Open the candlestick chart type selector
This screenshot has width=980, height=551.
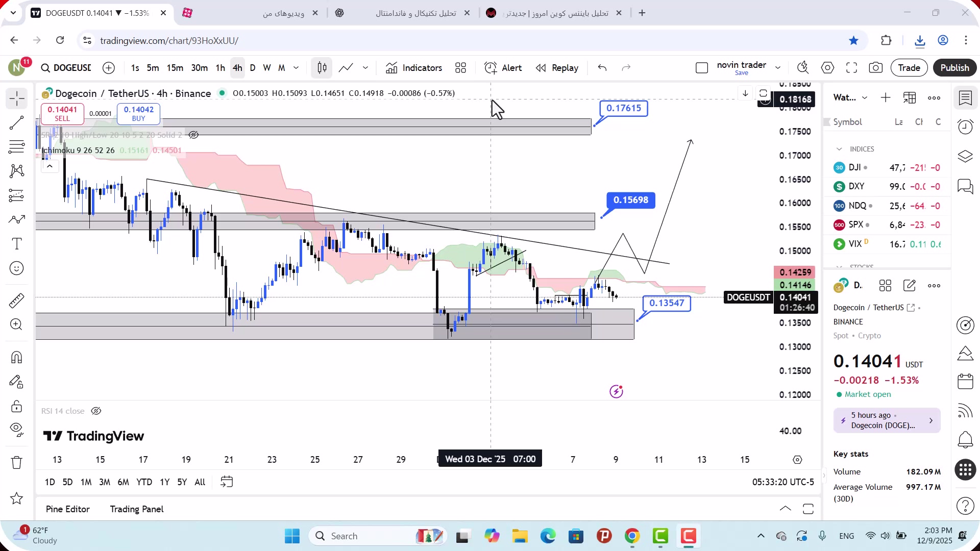(x=322, y=68)
